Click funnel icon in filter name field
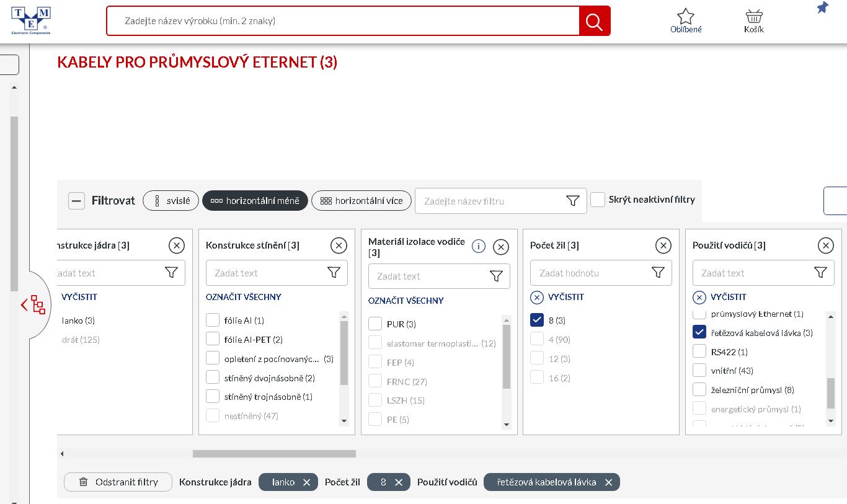Viewport: 847px width, 504px height. 572,201
